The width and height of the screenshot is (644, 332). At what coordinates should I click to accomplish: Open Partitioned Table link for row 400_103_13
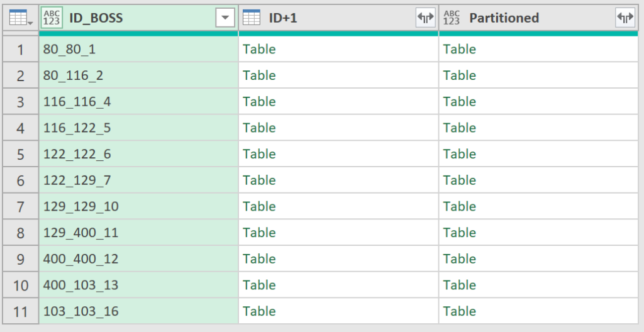point(460,285)
